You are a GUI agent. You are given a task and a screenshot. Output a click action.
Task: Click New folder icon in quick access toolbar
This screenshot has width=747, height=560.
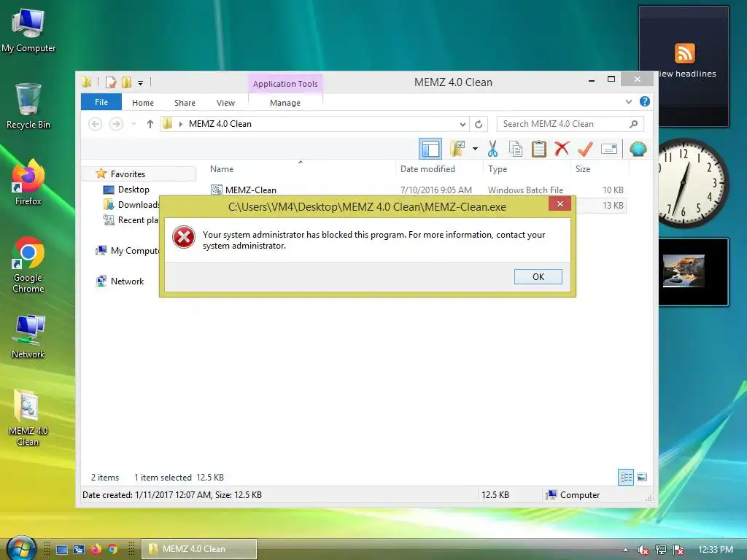tap(126, 82)
